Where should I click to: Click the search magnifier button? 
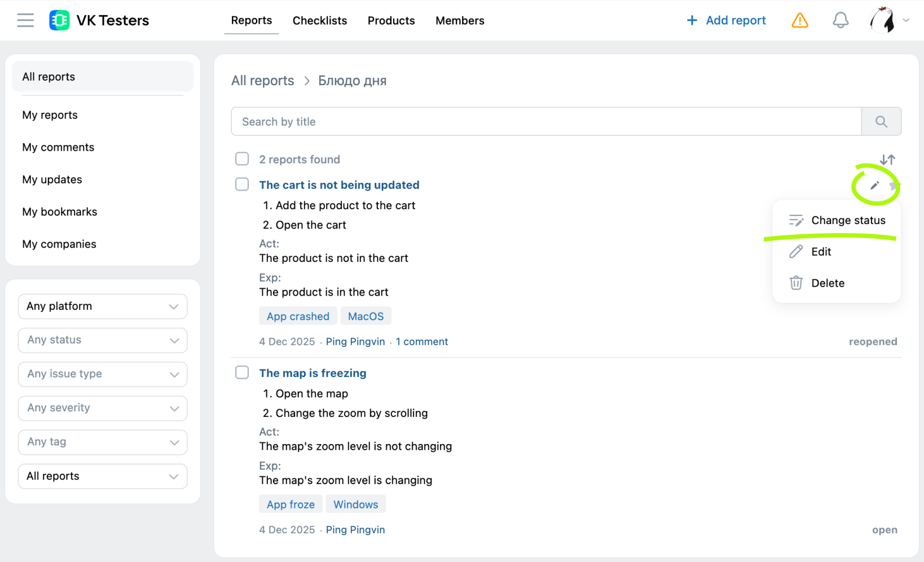point(881,121)
